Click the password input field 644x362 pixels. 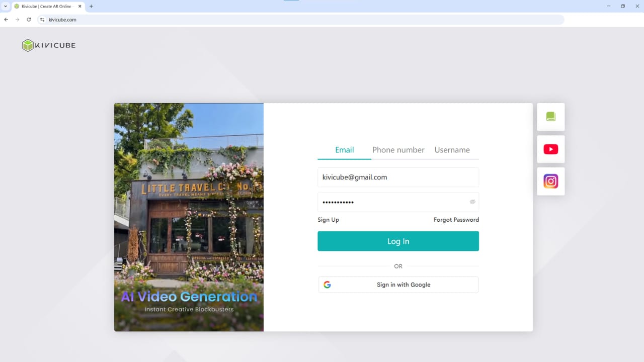[x=392, y=202]
